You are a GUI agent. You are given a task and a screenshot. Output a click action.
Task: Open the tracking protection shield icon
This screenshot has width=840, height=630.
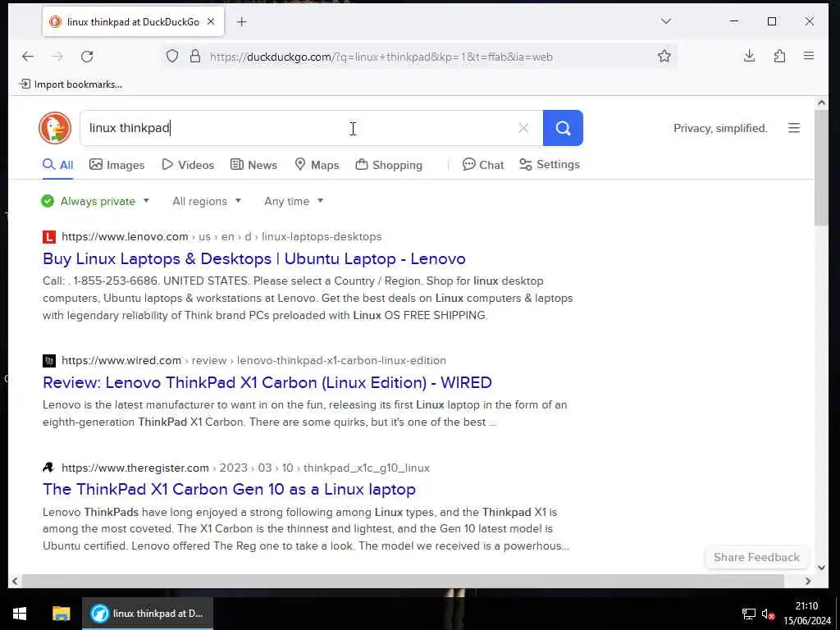172,57
